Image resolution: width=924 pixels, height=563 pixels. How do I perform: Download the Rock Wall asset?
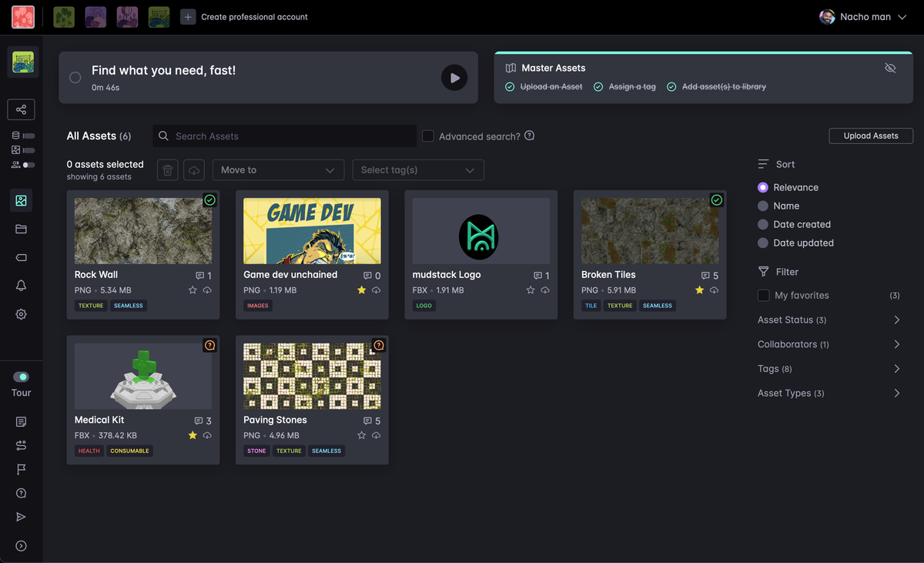tap(207, 290)
